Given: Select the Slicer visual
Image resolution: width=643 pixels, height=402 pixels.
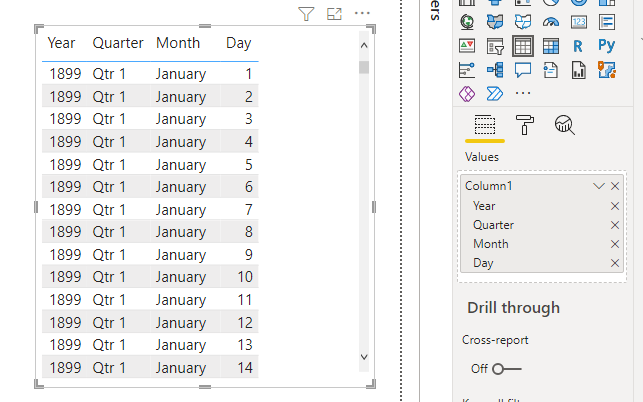Looking at the screenshot, I should coord(495,46).
